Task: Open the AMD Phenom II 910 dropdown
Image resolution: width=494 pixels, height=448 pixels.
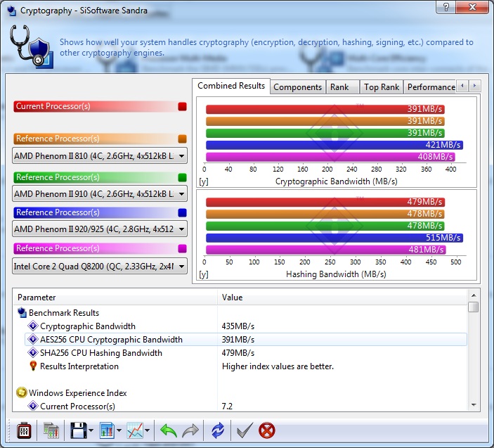Action: coord(100,193)
